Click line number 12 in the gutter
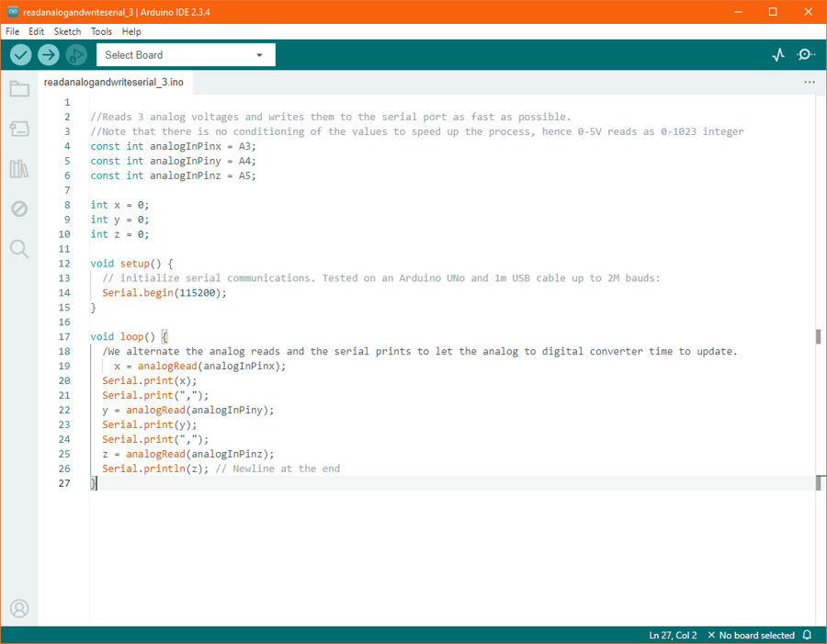This screenshot has height=644, width=827. pyautogui.click(x=64, y=263)
